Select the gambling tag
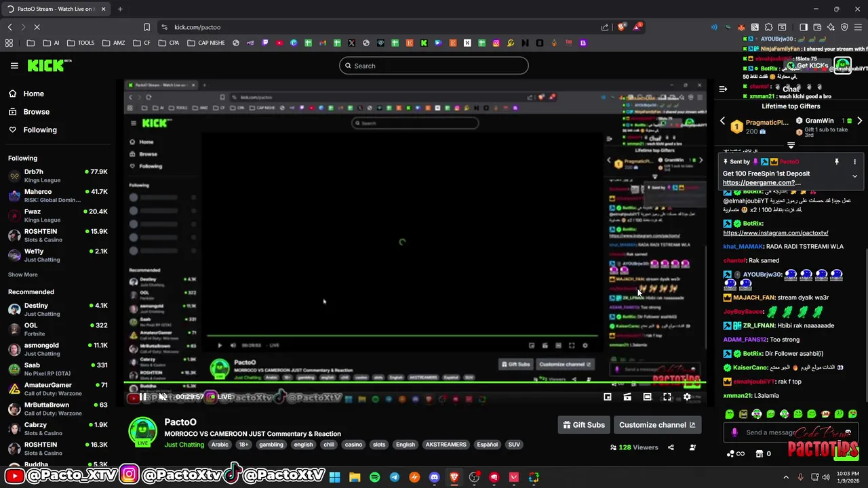This screenshot has width=868, height=488. coord(271,445)
